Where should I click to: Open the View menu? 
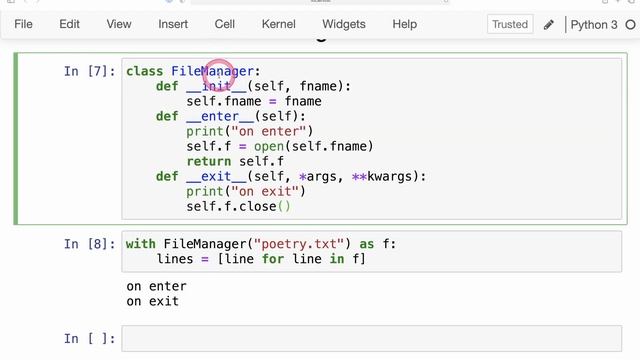tap(119, 24)
